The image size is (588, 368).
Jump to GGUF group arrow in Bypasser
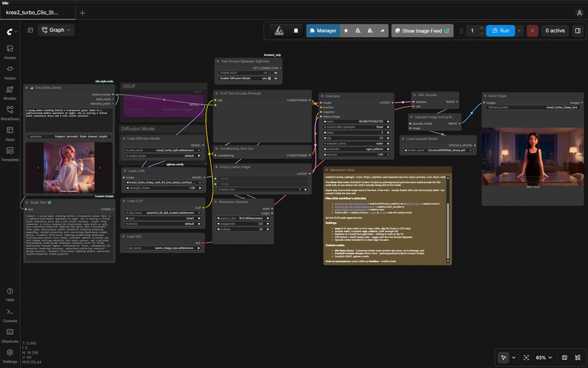coord(276,72)
